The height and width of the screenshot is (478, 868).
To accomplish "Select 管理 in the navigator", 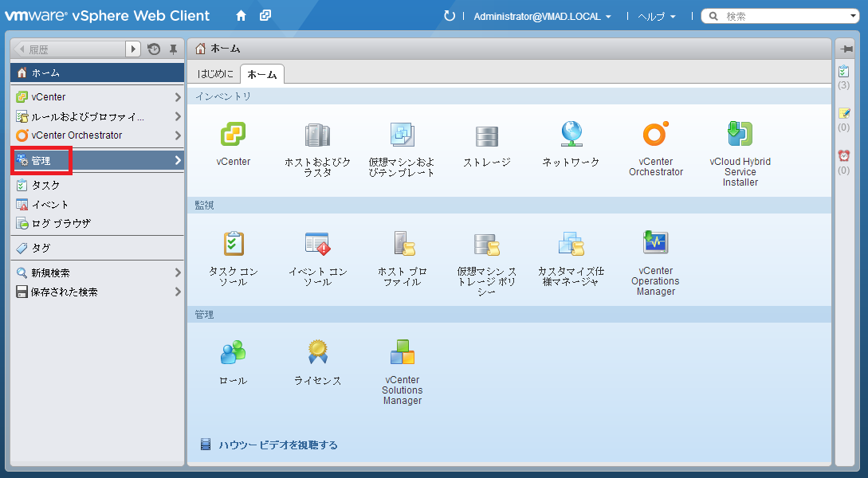I will [x=97, y=160].
